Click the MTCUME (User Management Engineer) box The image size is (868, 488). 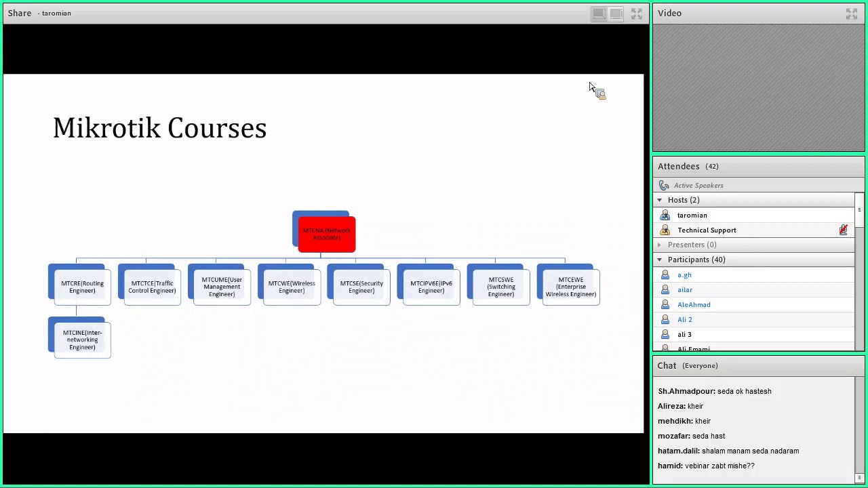[x=222, y=287]
